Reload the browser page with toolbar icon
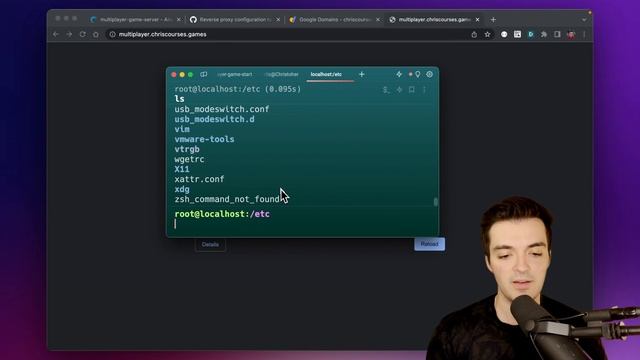The image size is (640, 360). (x=82, y=34)
